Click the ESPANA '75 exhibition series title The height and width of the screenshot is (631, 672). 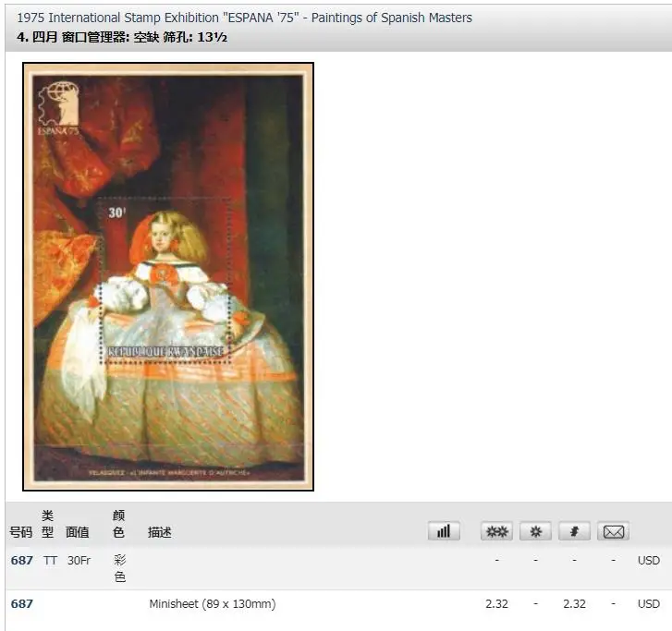tap(244, 18)
